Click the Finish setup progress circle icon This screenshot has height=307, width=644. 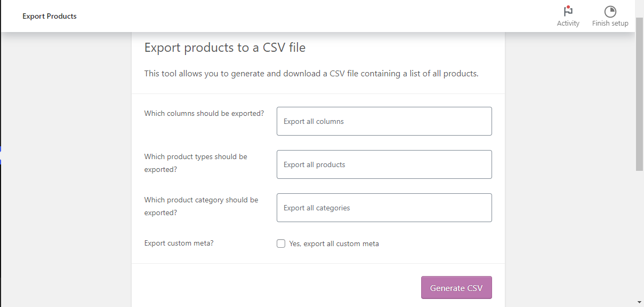pos(610,12)
